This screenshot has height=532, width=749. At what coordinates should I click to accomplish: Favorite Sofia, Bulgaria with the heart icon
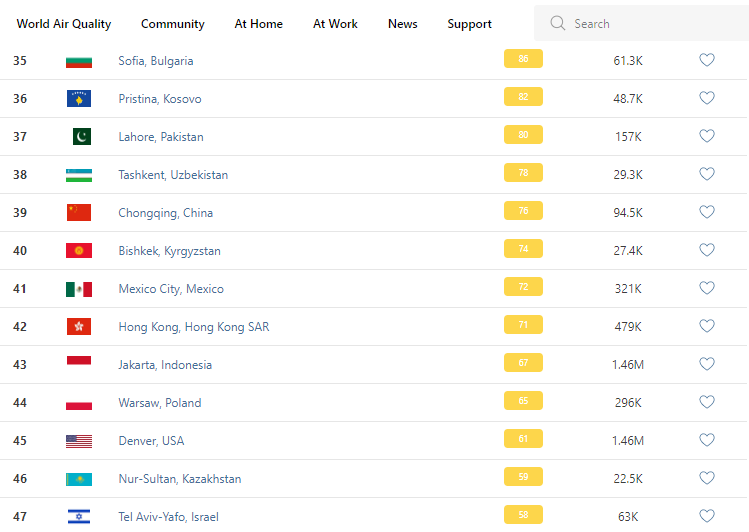point(706,60)
